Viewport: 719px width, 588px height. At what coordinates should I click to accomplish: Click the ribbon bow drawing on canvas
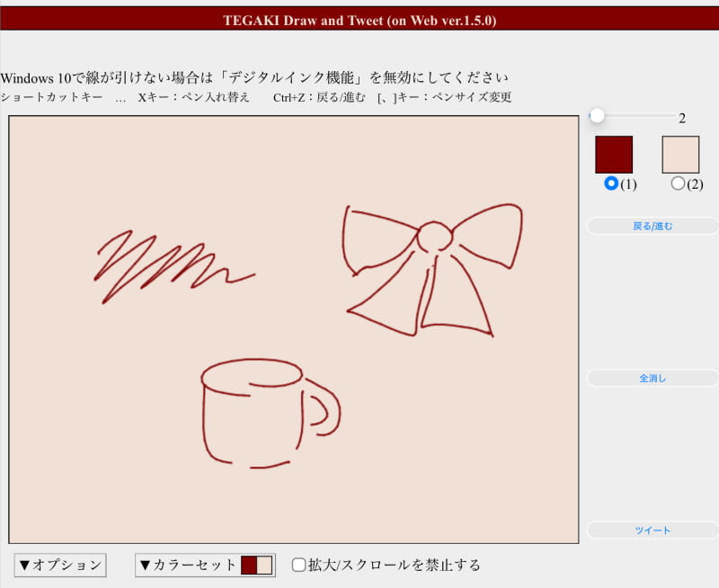tap(432, 271)
